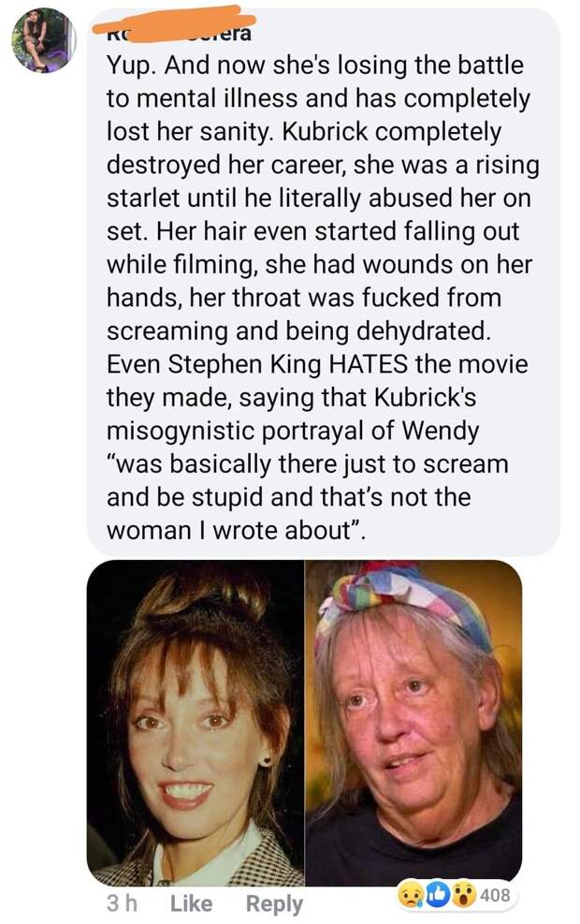Open the right photo of the older woman
Viewport: 580px width, 924px height.
[413, 723]
